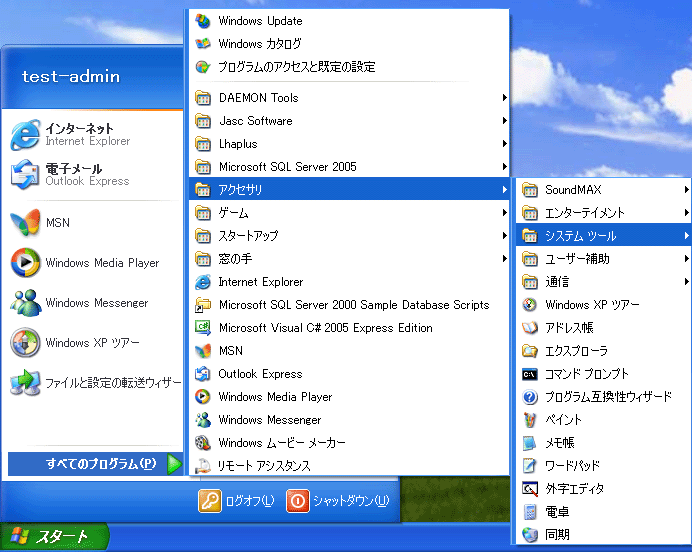Open the エンターテイメント folder item

coord(603,213)
